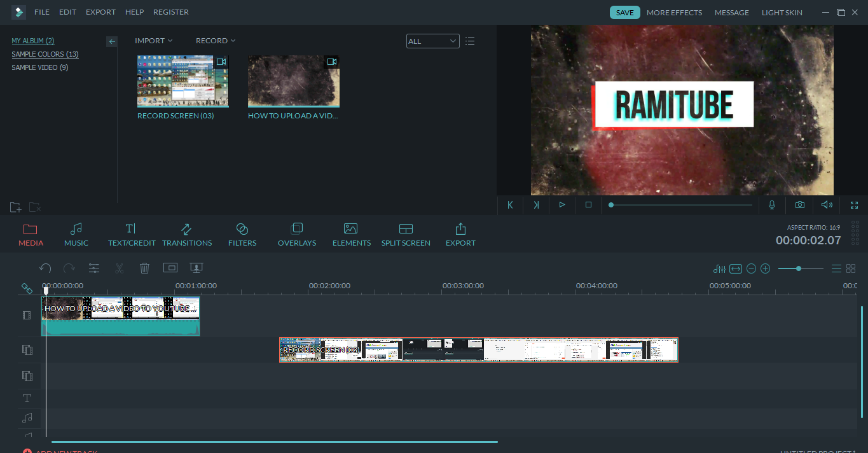Record voiceover with microphone icon
This screenshot has height=453, width=868.
(x=772, y=205)
